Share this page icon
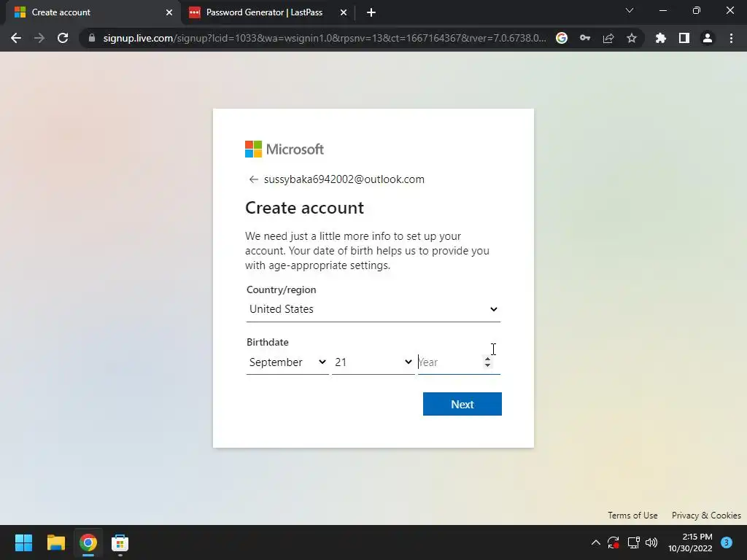Viewport: 747px width, 560px height. pyautogui.click(x=608, y=38)
